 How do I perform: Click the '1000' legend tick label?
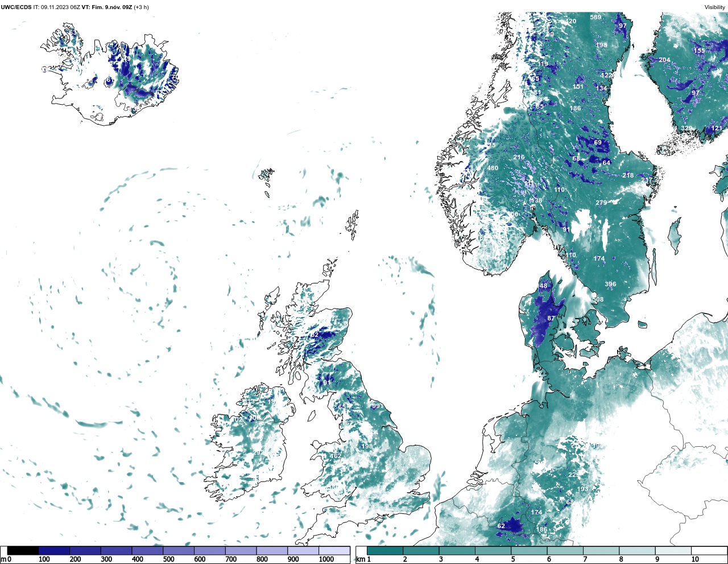pos(326,559)
